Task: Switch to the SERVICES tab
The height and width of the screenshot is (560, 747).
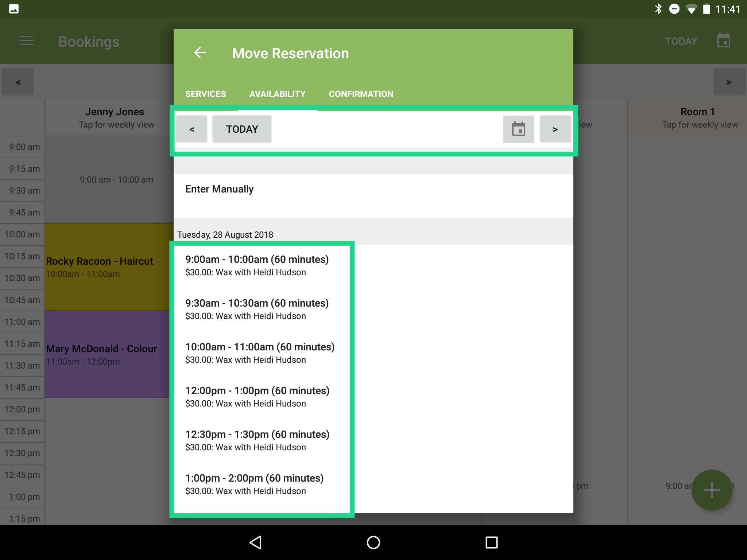Action: 205,94
